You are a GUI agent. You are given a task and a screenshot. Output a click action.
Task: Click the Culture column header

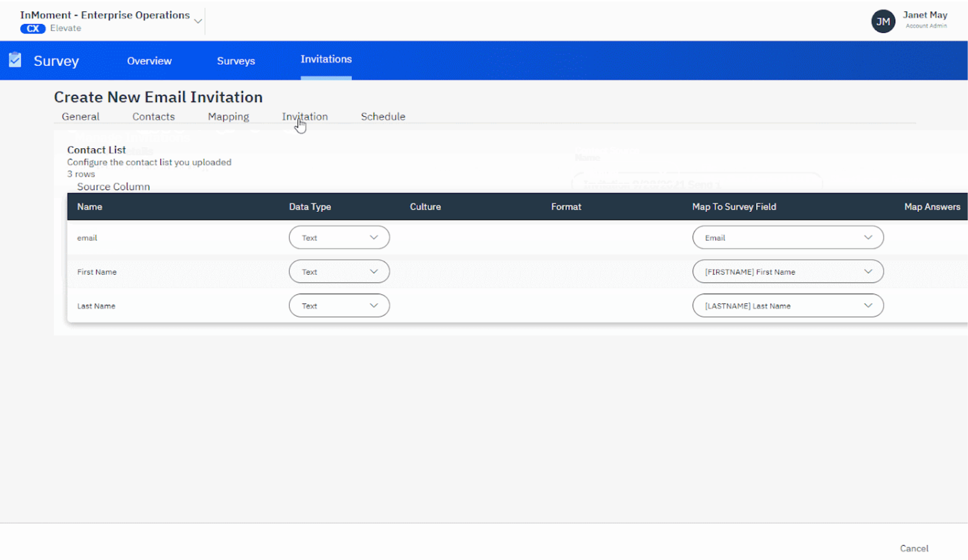pyautogui.click(x=426, y=207)
